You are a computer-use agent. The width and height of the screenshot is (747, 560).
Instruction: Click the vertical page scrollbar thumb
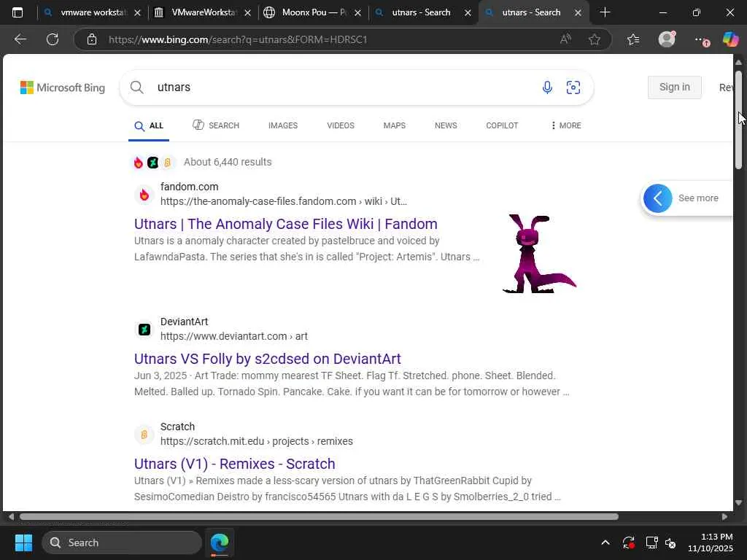[738, 120]
